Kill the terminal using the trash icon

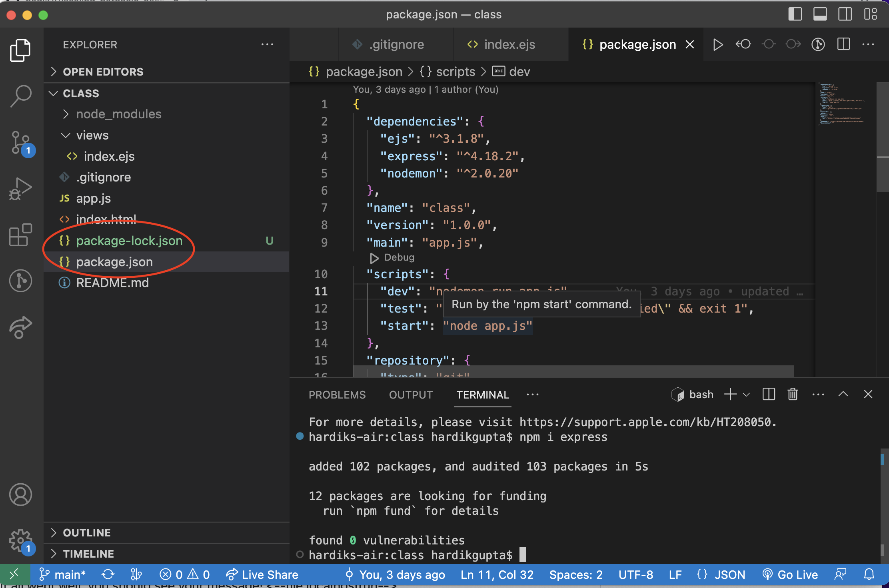(x=793, y=395)
